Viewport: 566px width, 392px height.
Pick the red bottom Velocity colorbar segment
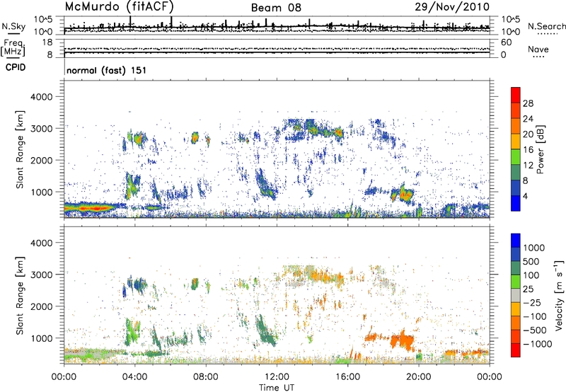coord(516,350)
